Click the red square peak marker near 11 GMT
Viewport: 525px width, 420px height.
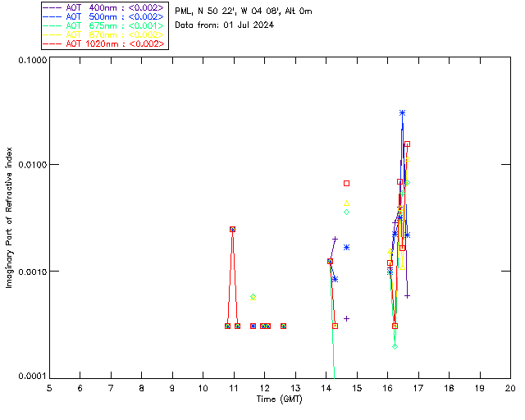pos(232,229)
